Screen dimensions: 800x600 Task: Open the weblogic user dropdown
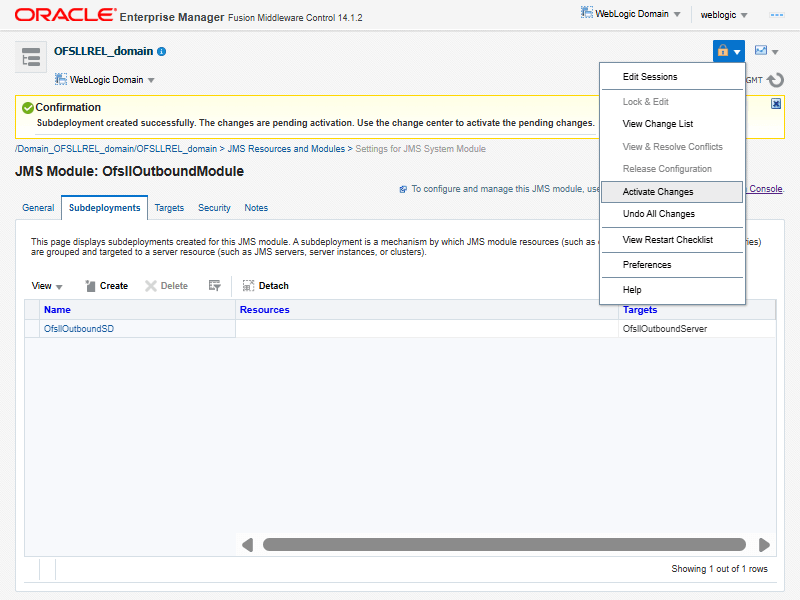point(723,15)
